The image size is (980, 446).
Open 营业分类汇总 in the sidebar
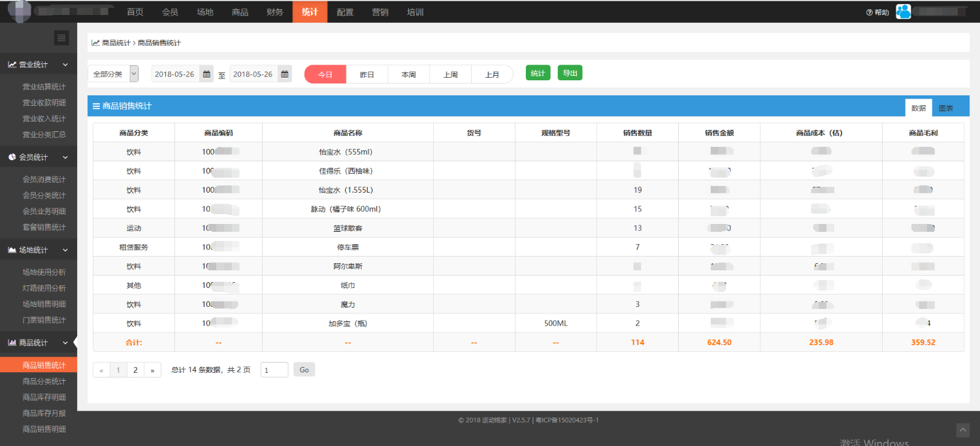point(44,135)
